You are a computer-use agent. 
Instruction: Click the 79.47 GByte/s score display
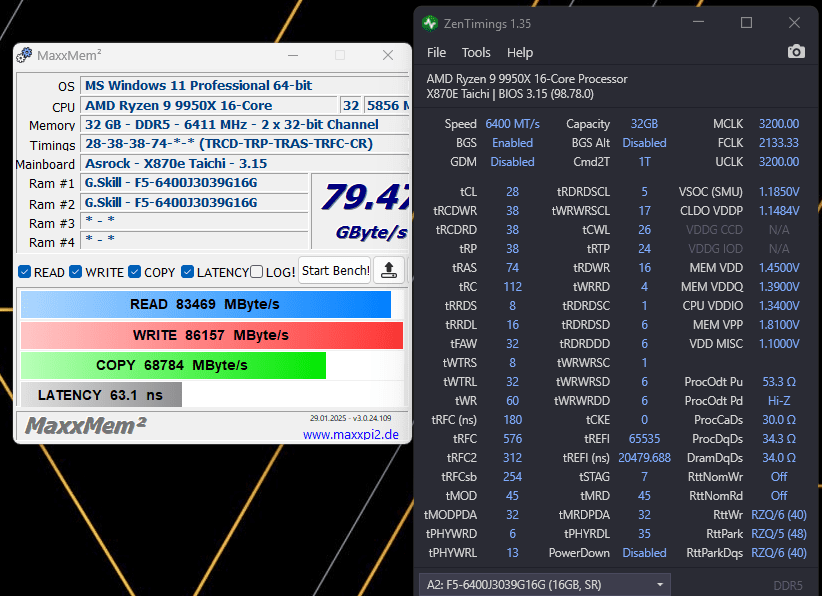[361, 211]
